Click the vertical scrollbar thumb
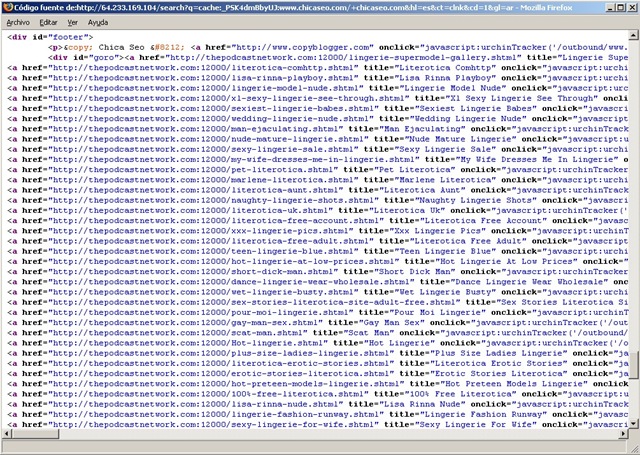The width and height of the screenshot is (640, 455). coord(633,365)
